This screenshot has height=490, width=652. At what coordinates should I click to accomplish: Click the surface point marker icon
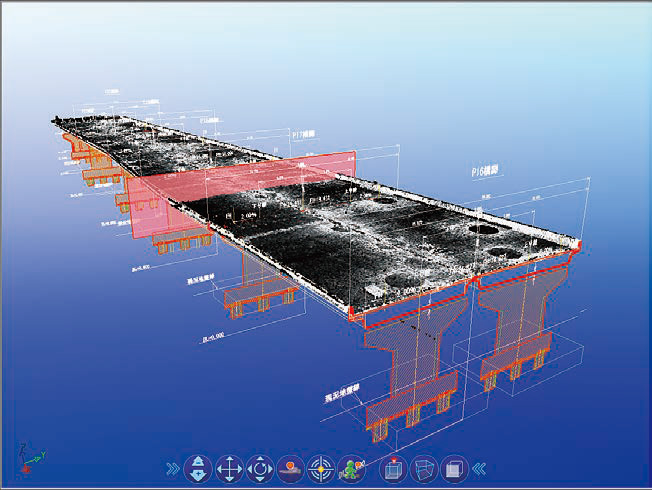[291, 468]
